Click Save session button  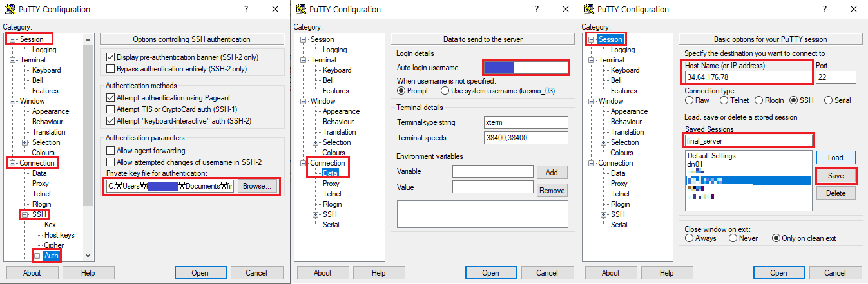pyautogui.click(x=836, y=176)
